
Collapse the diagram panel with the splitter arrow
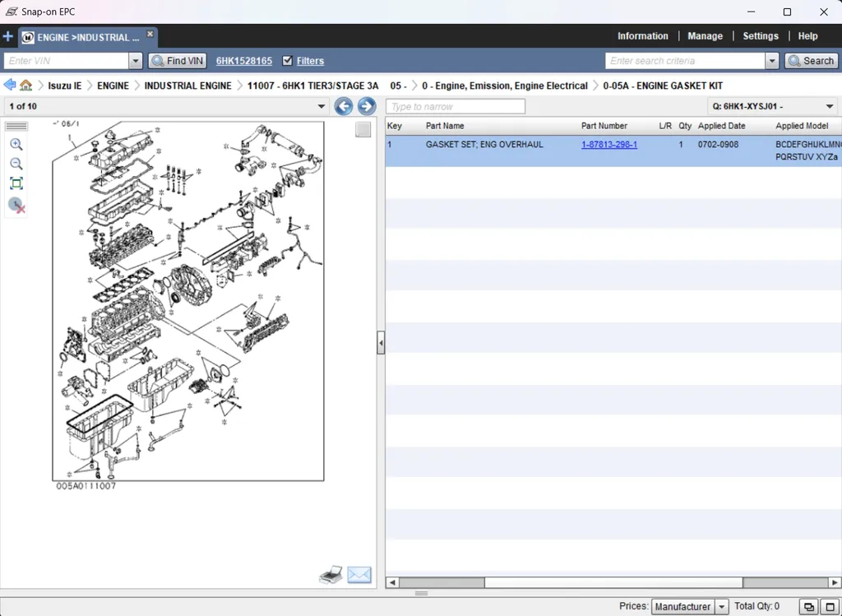(381, 342)
